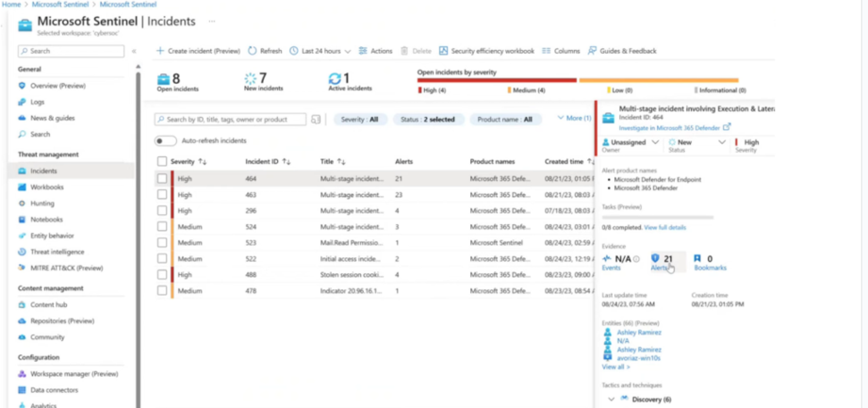Viewport: 868px width, 408px height.
Task: Click Investigate in Microsoft 365 Defender link
Action: 669,128
